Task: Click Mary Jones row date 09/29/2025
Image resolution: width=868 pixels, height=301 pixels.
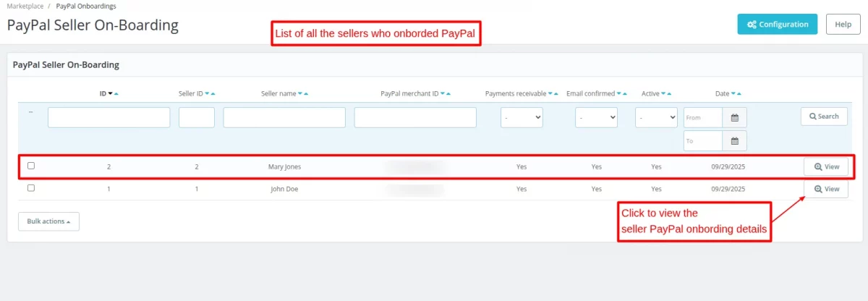Action: [x=728, y=166]
